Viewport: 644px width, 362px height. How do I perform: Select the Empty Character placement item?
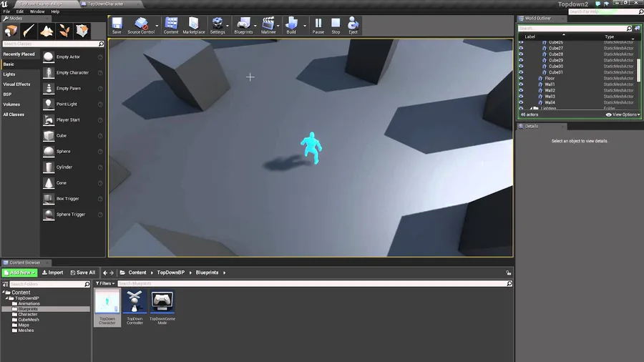[x=72, y=73]
